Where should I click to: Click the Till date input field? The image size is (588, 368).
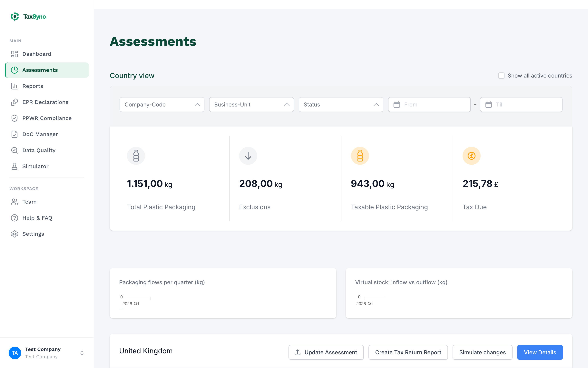pyautogui.click(x=521, y=105)
